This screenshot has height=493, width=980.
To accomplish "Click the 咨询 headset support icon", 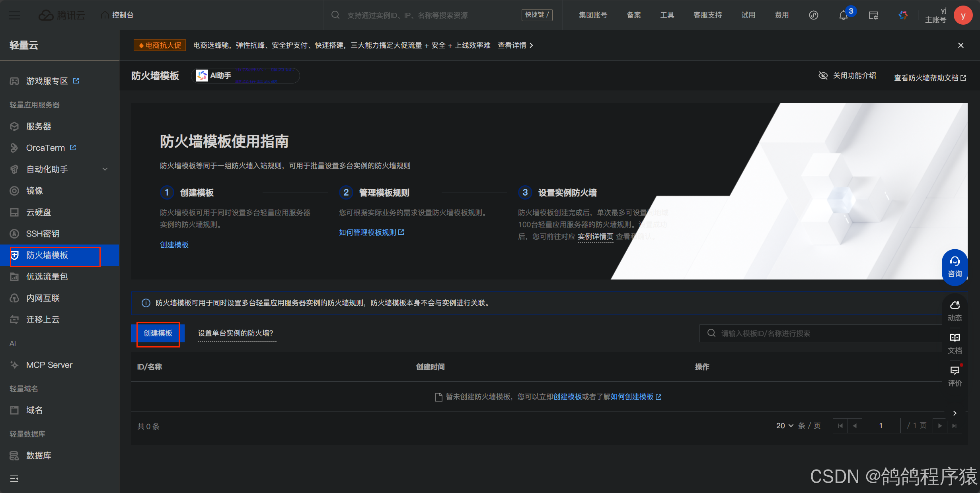I will click(955, 262).
